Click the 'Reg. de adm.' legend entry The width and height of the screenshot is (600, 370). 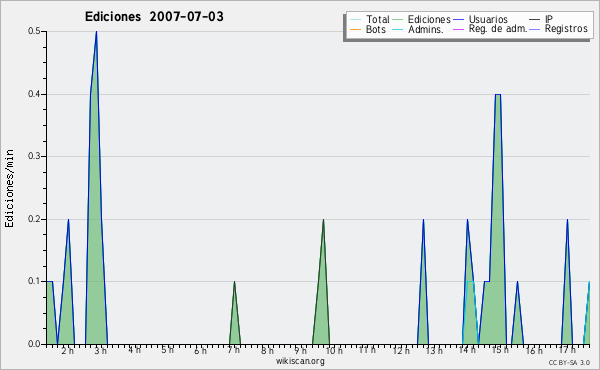click(x=498, y=29)
